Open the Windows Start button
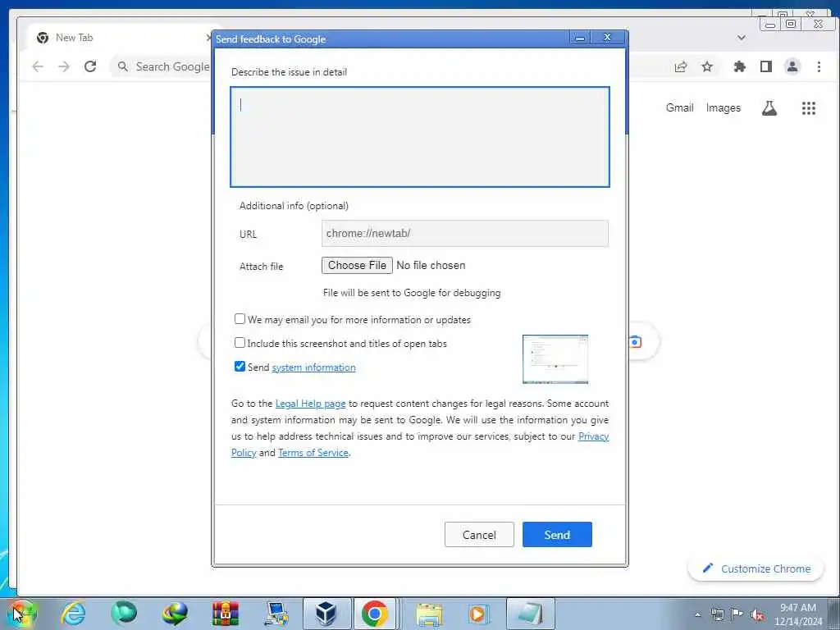Screen dimensions: 840x630 [21, 614]
